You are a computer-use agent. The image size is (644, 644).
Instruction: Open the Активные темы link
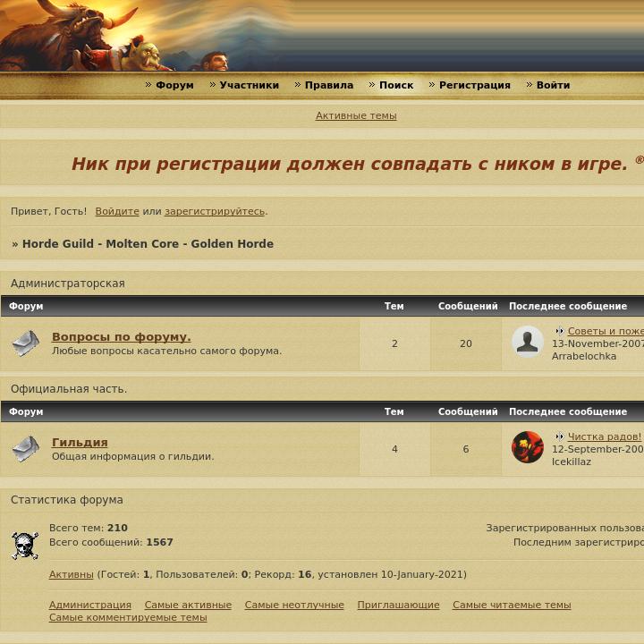[356, 115]
